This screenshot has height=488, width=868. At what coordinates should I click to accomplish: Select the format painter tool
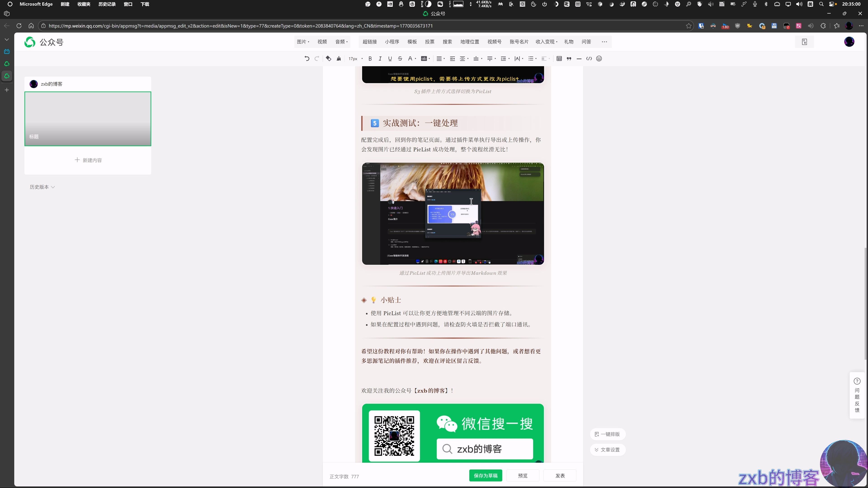(339, 58)
